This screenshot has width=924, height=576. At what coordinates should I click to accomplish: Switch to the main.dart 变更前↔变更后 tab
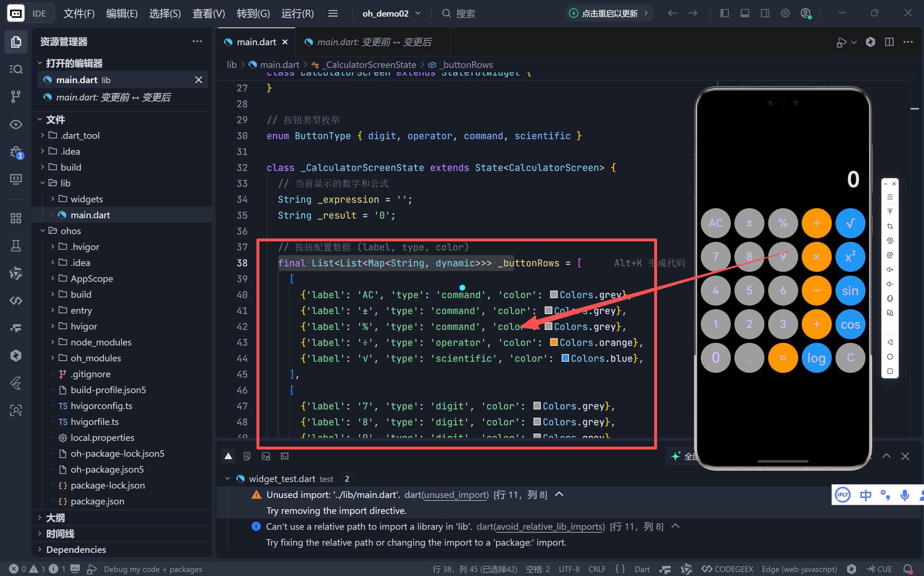pyautogui.click(x=374, y=42)
